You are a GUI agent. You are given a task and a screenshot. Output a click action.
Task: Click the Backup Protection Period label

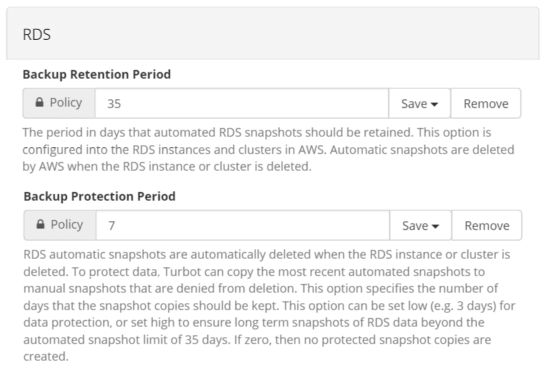(99, 196)
